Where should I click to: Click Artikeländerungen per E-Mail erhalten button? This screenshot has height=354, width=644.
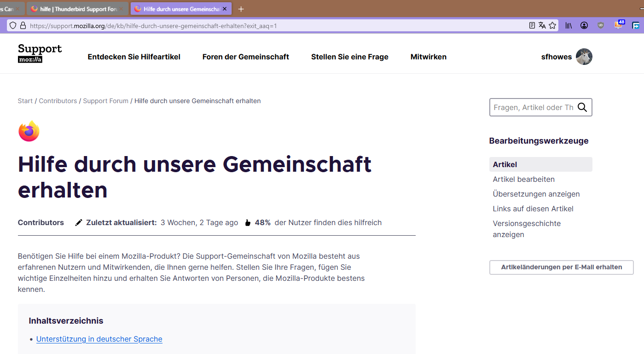pos(562,267)
